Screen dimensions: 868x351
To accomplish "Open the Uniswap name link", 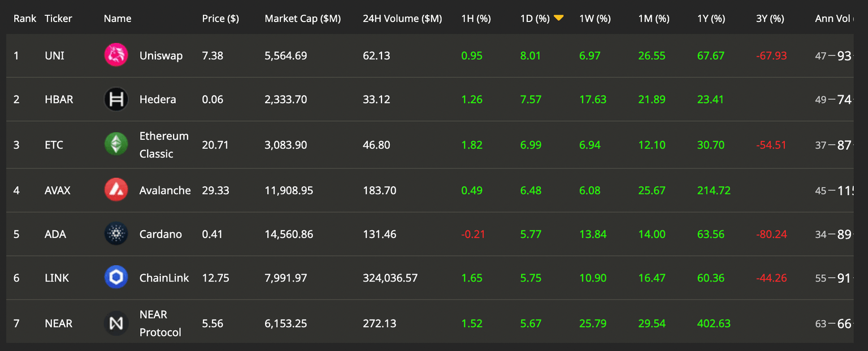I will [161, 56].
